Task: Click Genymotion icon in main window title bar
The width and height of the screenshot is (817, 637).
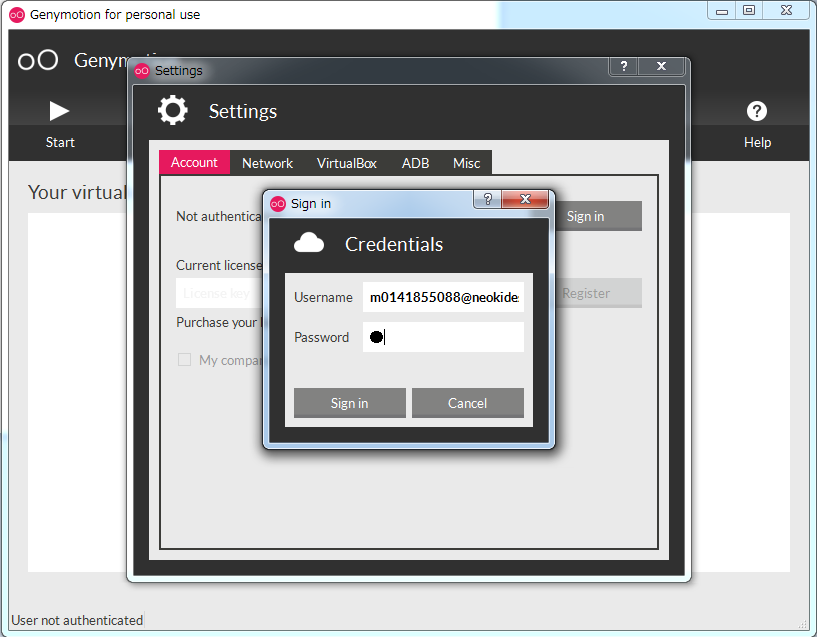Action: click(x=17, y=15)
